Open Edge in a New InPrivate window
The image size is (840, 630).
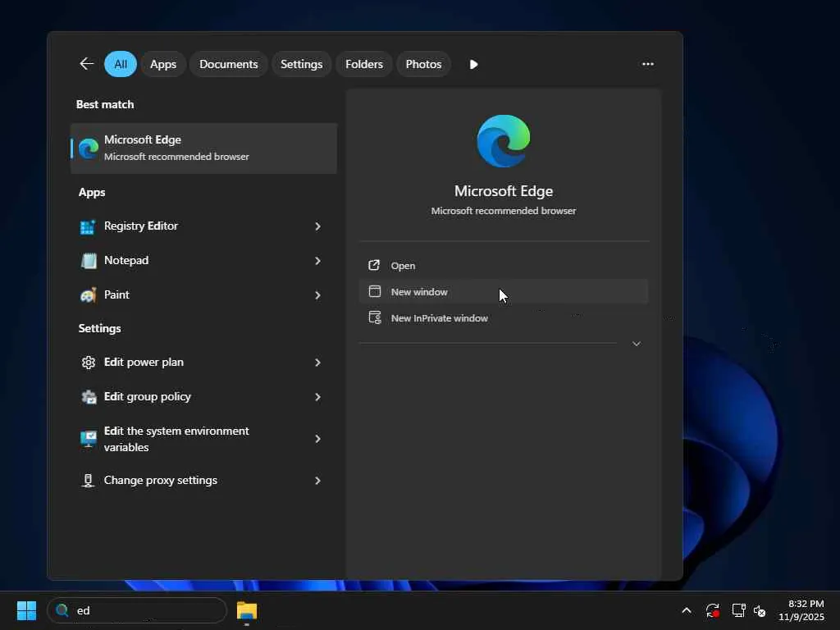click(x=439, y=318)
